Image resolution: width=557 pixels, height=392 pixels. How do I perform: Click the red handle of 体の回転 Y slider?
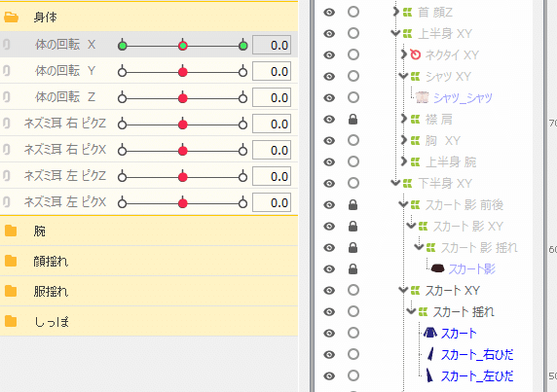[183, 72]
